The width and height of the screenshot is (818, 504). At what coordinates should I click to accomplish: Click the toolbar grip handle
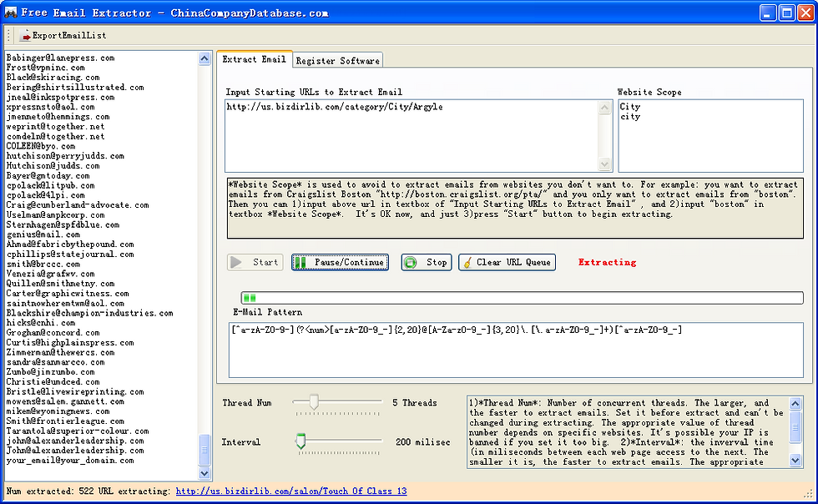tap(9, 35)
